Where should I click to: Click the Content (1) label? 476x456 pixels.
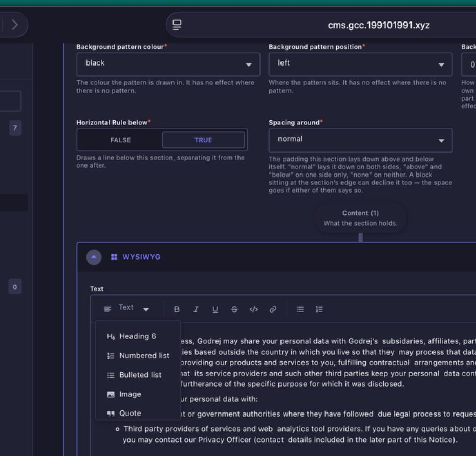(x=360, y=213)
